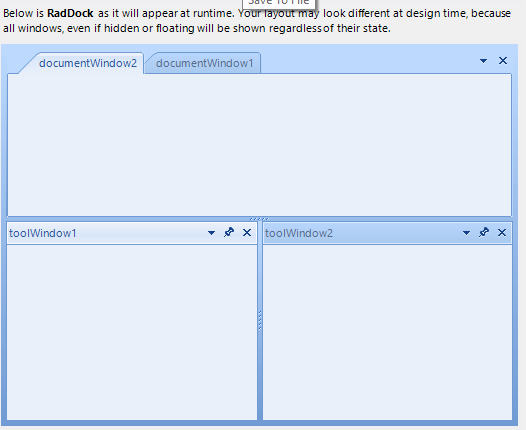Switch to the documentWindow1 tab

[x=204, y=63]
